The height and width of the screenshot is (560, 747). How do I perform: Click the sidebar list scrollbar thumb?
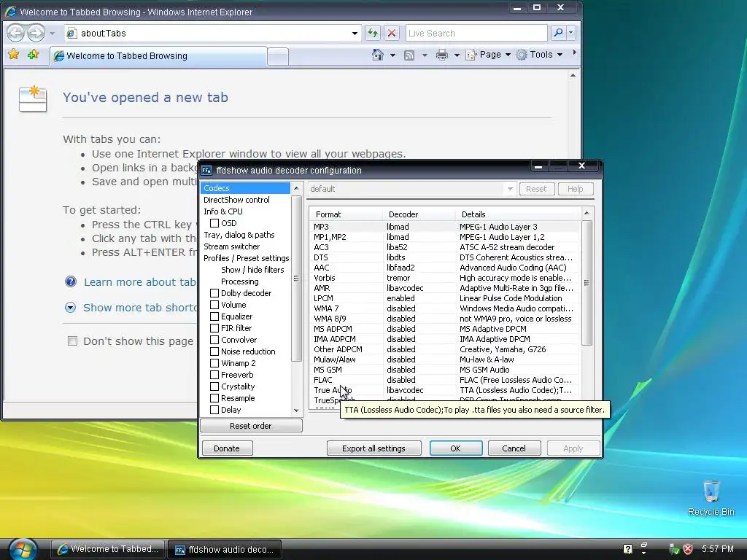click(296, 279)
